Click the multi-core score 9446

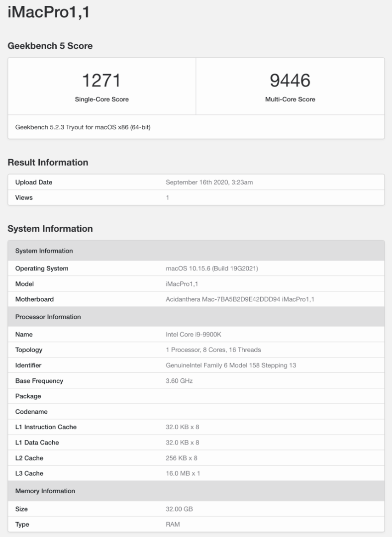(290, 80)
